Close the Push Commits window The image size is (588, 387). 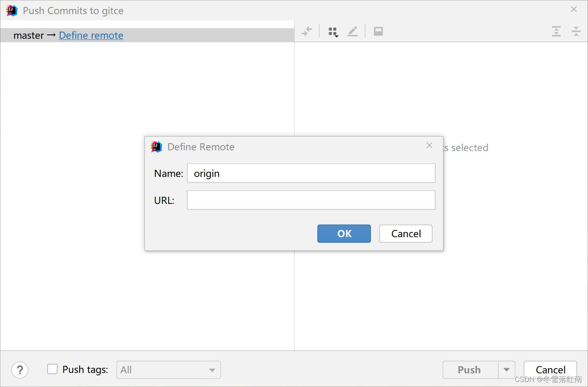[x=574, y=9]
